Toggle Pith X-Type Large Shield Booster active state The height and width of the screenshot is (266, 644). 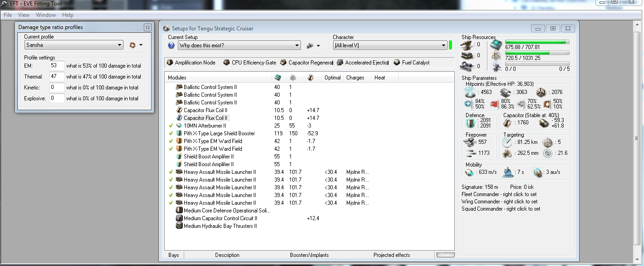tap(170, 133)
